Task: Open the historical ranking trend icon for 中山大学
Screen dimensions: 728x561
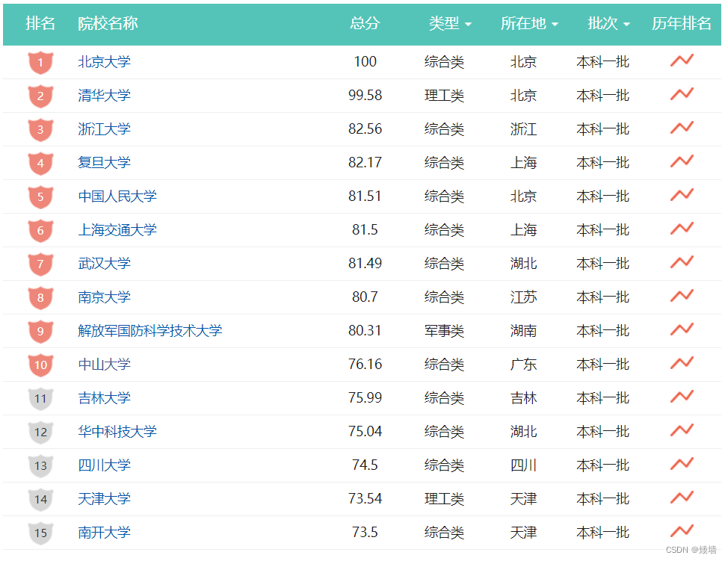Action: point(682,363)
